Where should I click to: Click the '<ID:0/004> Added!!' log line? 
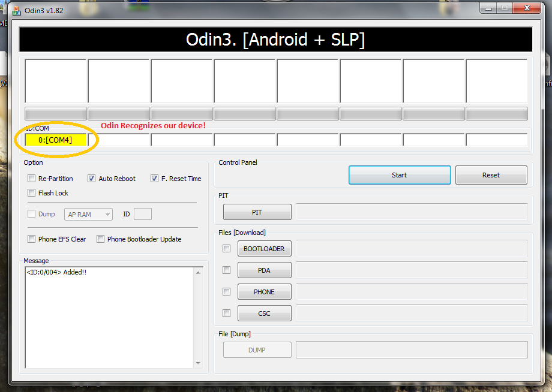pyautogui.click(x=56, y=272)
